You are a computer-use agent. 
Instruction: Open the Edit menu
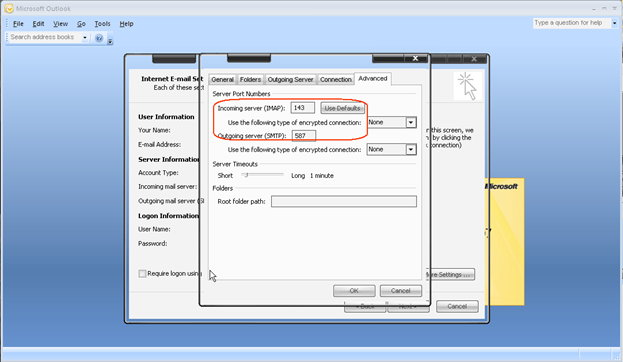(38, 24)
